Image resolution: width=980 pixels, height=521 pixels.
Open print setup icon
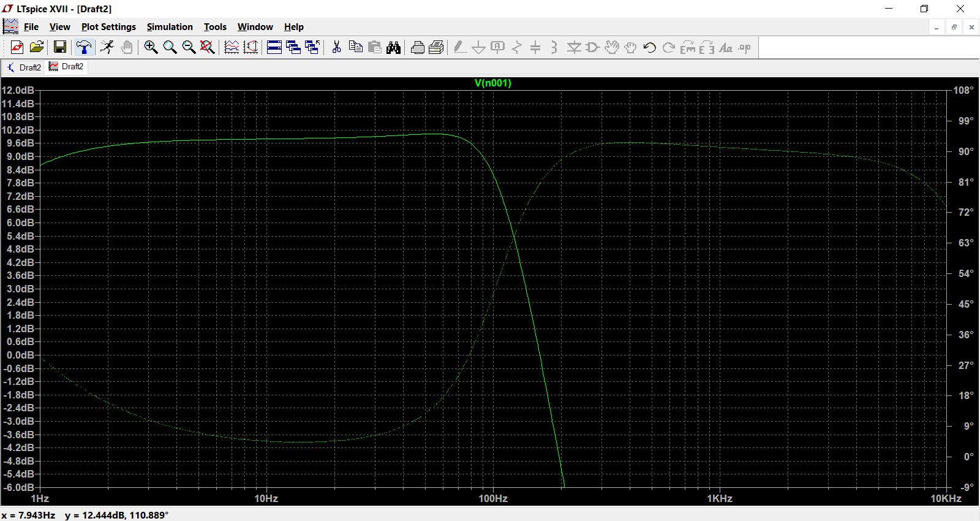tap(418, 47)
